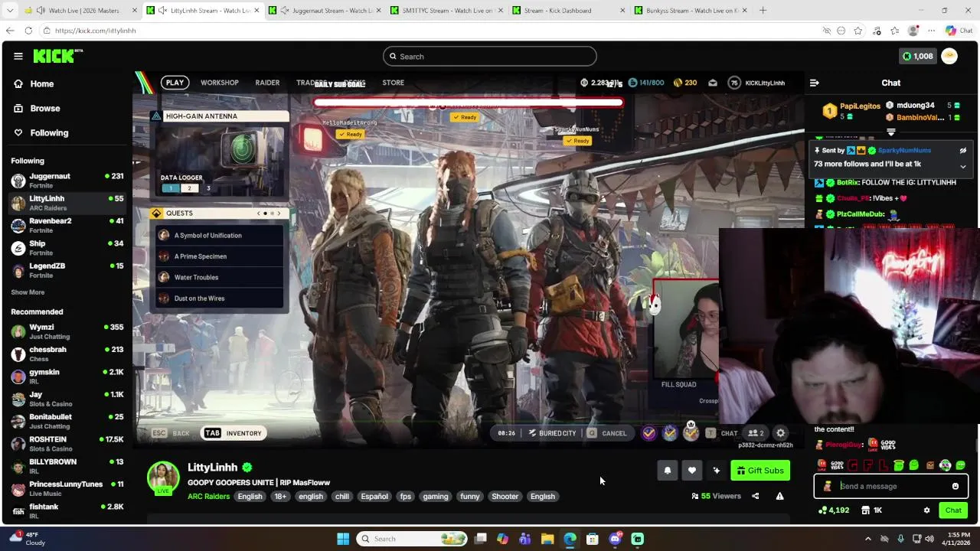Open Wymzi recommended channel

[67, 331]
